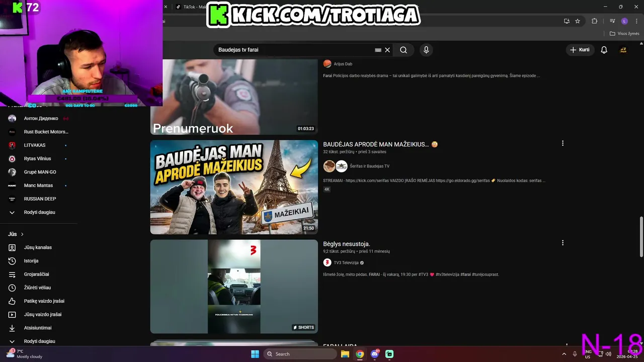
Task: Click the Kurti create button
Action: [579, 50]
